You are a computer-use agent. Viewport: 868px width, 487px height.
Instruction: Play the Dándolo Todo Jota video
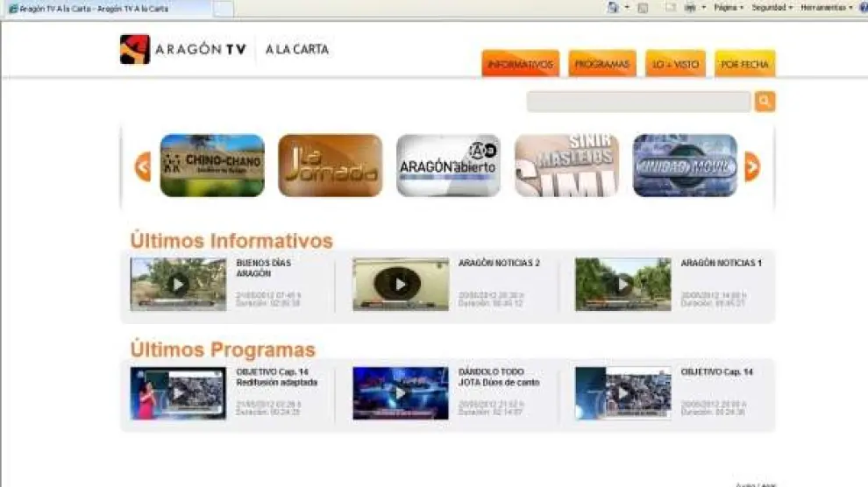400,393
